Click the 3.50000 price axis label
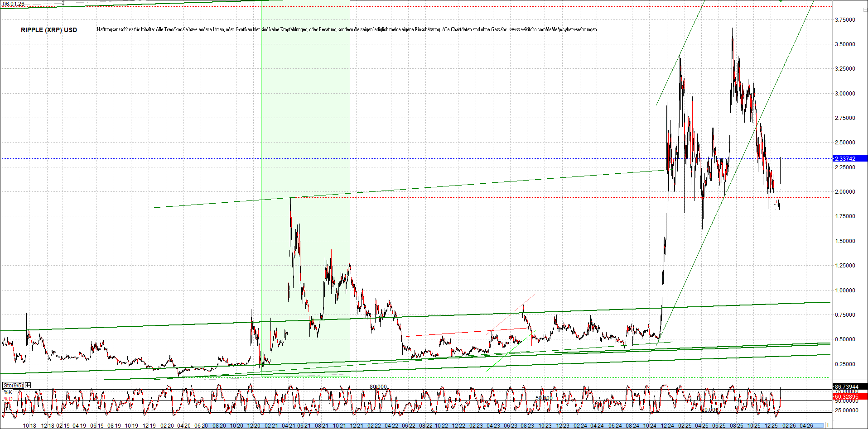The image size is (868, 429). coord(845,44)
